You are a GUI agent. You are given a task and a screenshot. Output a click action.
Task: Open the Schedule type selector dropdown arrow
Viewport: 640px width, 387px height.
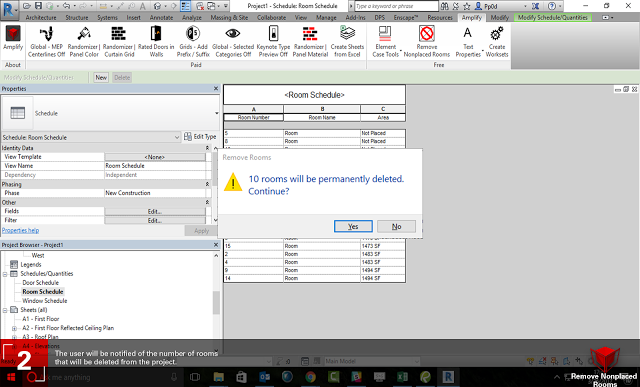point(217,113)
